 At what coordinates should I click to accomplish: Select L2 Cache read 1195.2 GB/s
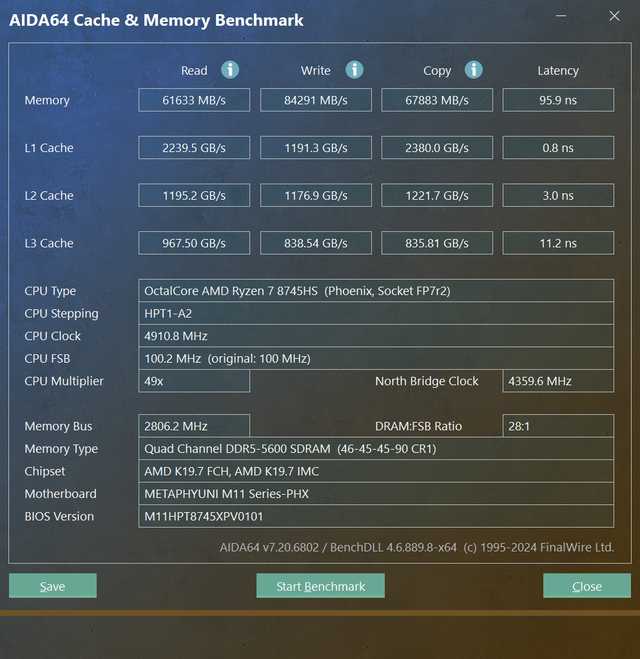pos(194,195)
